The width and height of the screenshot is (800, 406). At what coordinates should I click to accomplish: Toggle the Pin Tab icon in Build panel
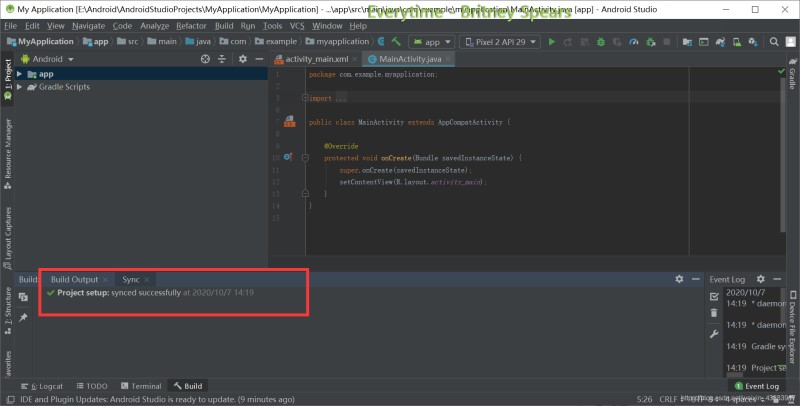(23, 317)
